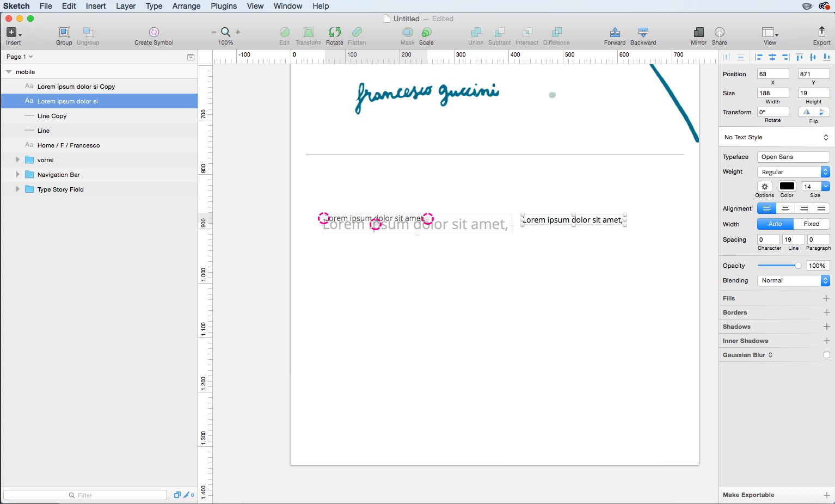The image size is (835, 504).
Task: Click the Line spacing field
Action: pyautogui.click(x=793, y=239)
